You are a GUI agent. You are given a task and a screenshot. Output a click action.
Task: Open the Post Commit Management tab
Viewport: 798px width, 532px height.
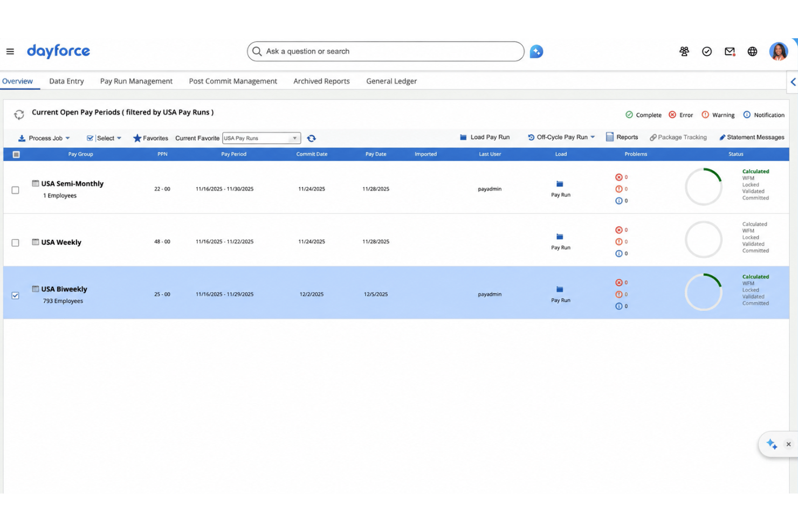tap(233, 81)
